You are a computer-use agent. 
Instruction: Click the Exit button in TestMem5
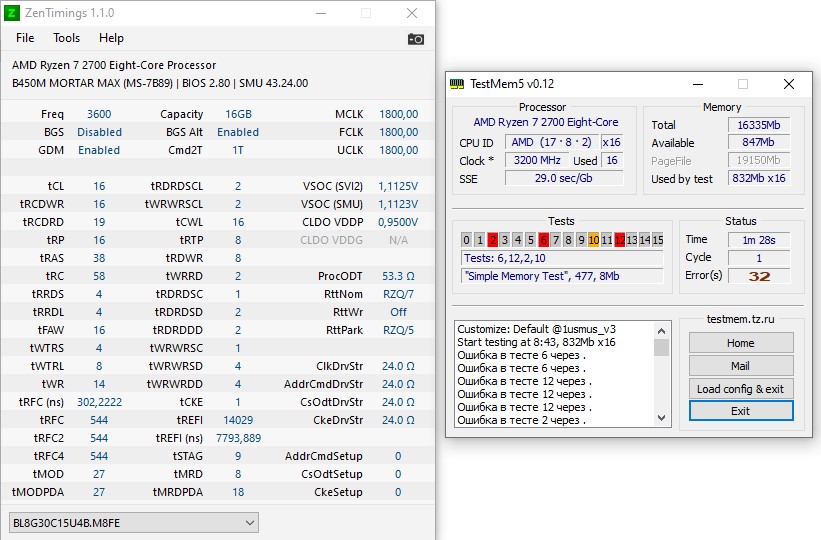tap(741, 411)
